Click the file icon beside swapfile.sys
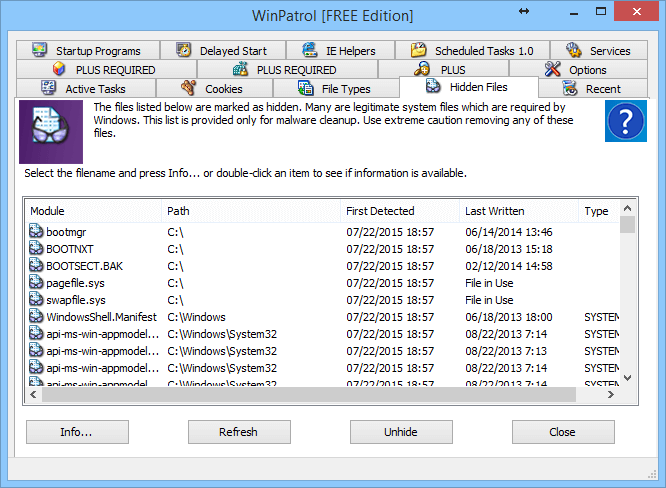The height and width of the screenshot is (488, 666). click(x=36, y=299)
